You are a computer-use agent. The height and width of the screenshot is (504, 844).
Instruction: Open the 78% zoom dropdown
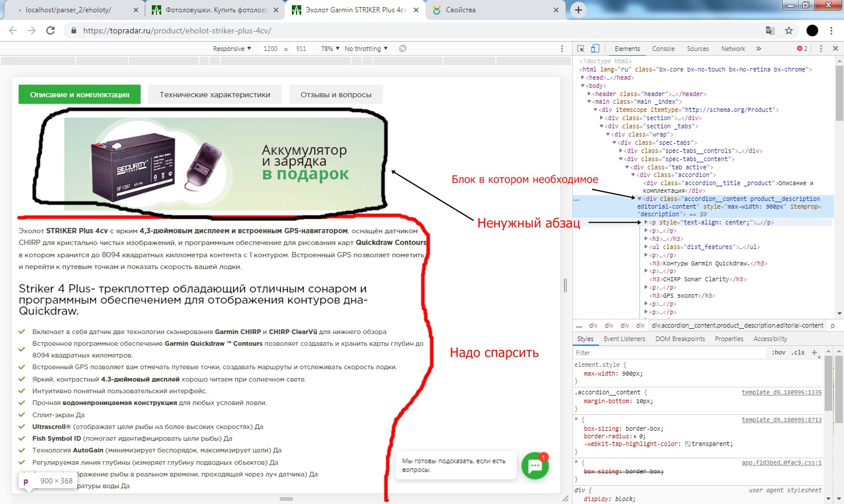[x=330, y=49]
